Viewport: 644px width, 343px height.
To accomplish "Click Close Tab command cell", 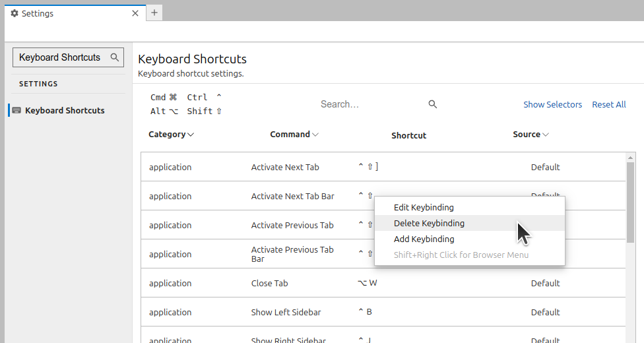I will [x=269, y=284].
